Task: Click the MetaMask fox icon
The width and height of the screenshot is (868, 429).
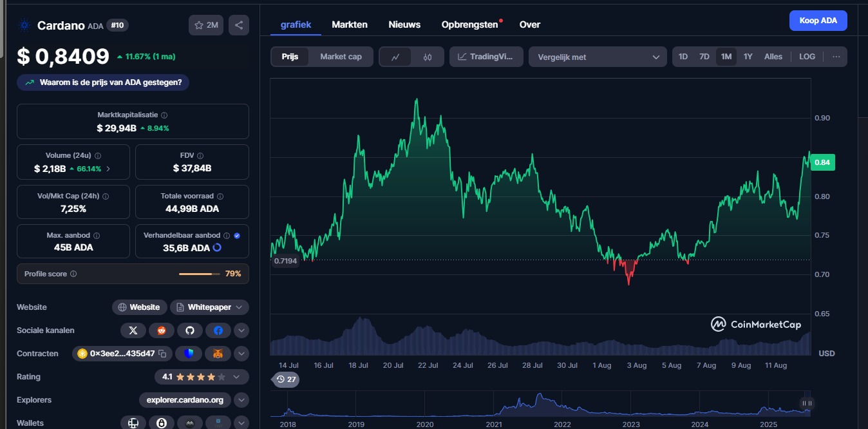Action: click(x=218, y=354)
